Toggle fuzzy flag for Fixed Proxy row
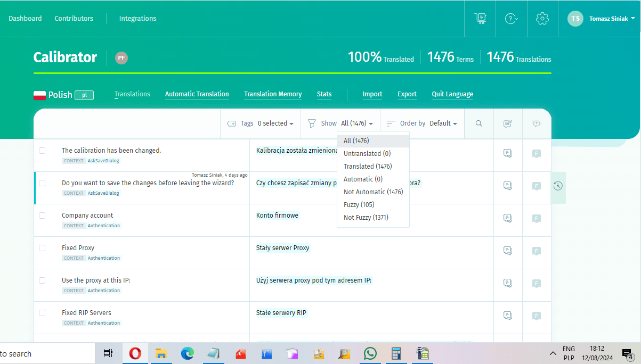The width and height of the screenshot is (641, 364). (537, 251)
